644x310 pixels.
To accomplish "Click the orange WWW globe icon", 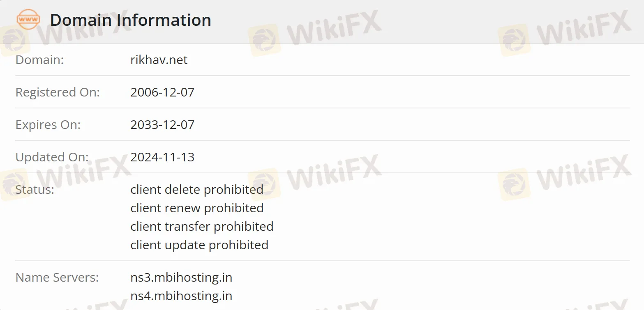I will (x=28, y=20).
